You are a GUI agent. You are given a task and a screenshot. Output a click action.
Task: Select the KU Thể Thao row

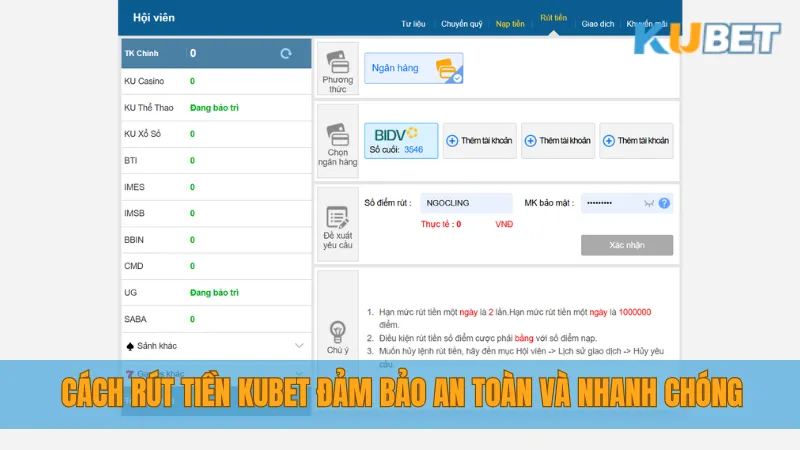click(x=216, y=108)
